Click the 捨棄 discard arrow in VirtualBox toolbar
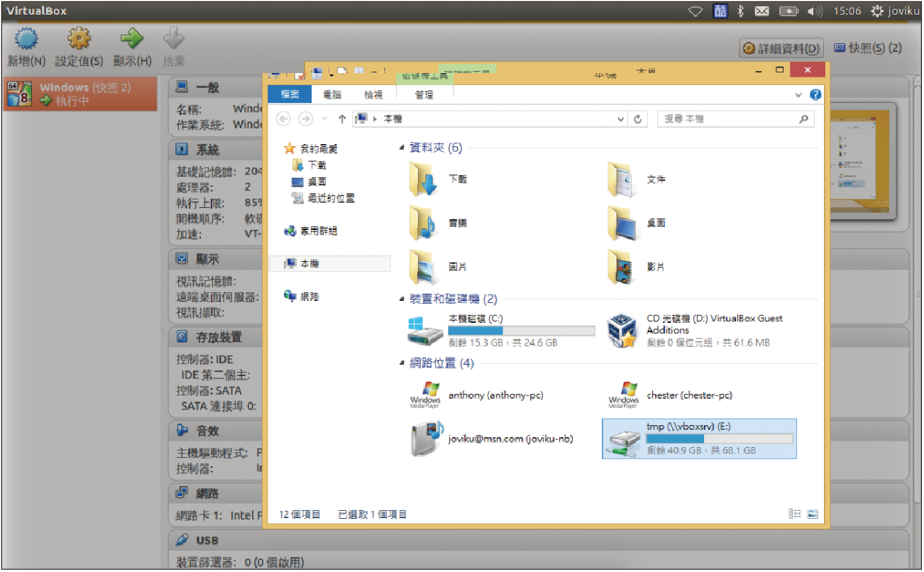The width and height of the screenshot is (924, 572). click(174, 39)
